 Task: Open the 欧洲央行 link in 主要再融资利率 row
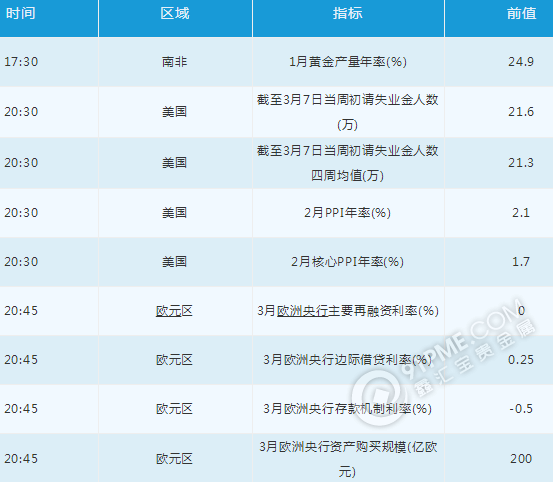pyautogui.click(x=302, y=311)
